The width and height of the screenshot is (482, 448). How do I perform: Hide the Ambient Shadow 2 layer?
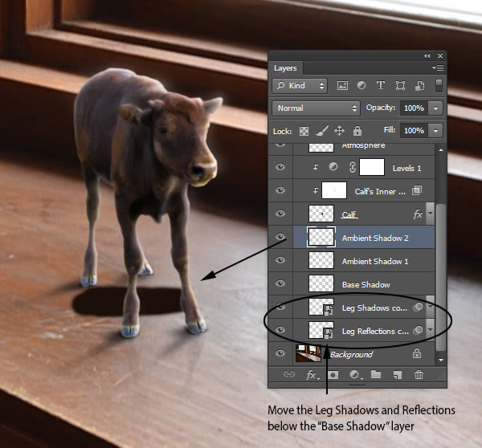[280, 237]
